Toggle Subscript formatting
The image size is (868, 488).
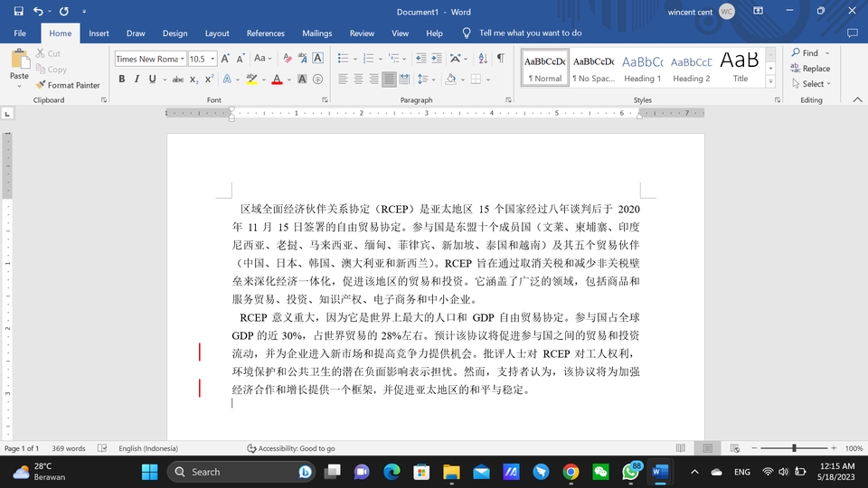point(193,80)
